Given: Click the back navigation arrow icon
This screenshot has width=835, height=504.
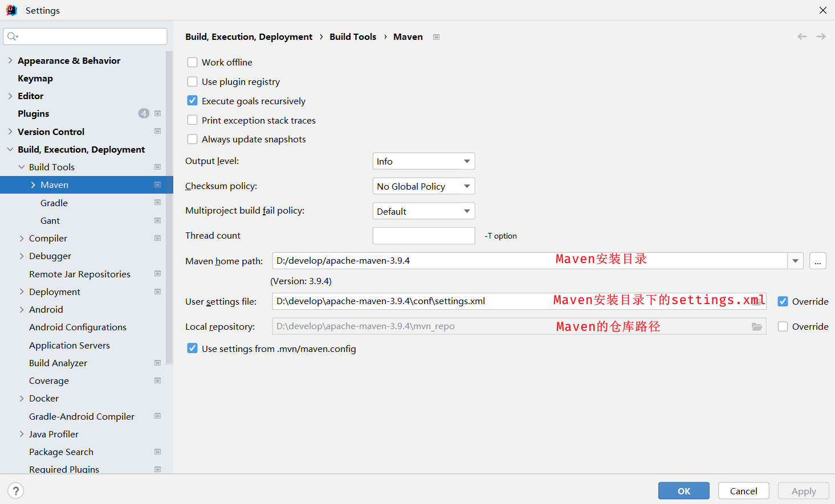Looking at the screenshot, I should pos(802,36).
